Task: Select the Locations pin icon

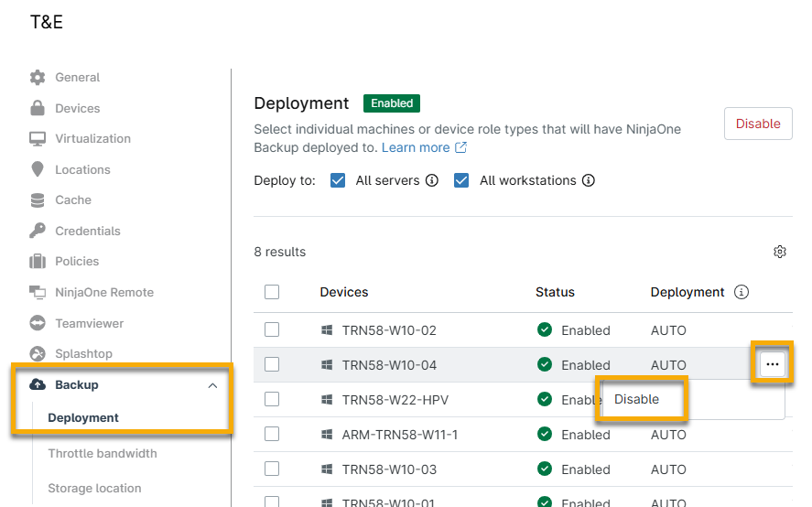Action: pyautogui.click(x=38, y=169)
